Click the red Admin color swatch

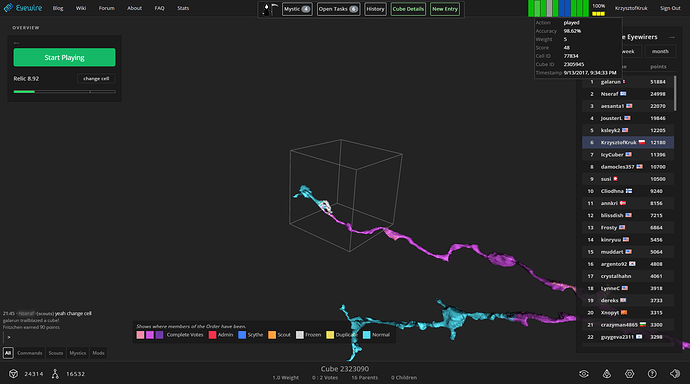(x=213, y=335)
